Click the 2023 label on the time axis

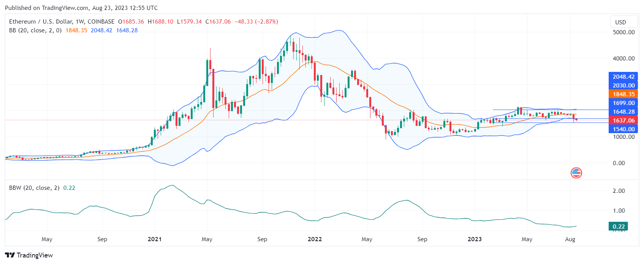[475, 239]
